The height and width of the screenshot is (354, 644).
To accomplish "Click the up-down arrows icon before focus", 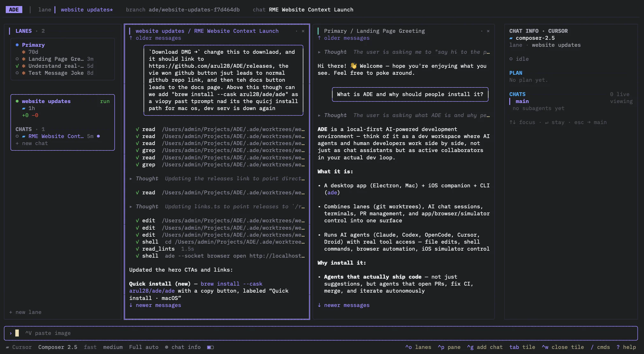I will click(512, 122).
